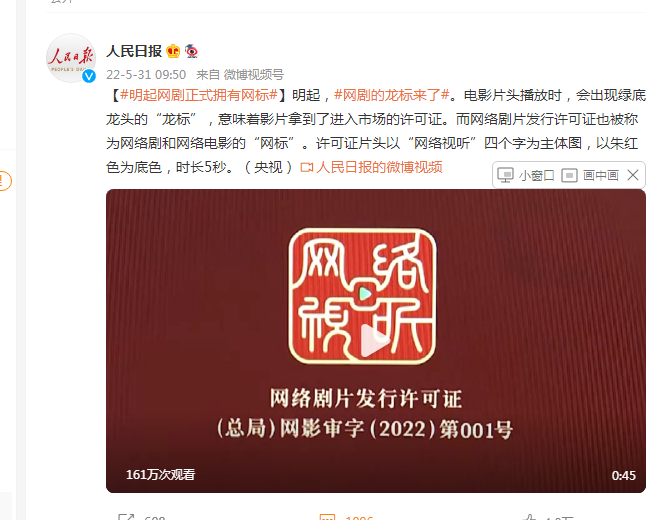Click the 微博视频号 source link
This screenshot has width=657, height=520.
[253, 75]
